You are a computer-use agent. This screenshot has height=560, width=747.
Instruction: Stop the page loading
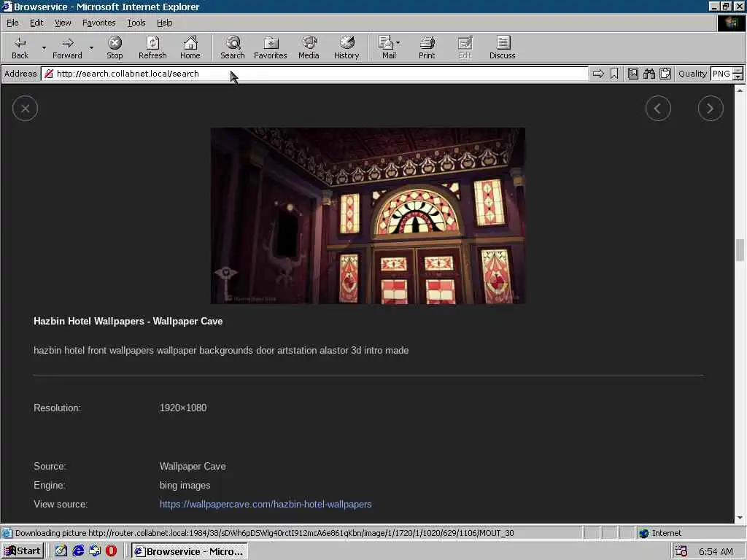(x=115, y=47)
